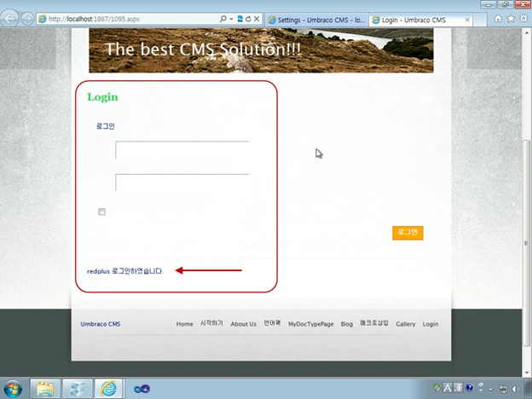Click the search magnifier in the address bar
The image size is (532, 399).
pyautogui.click(x=223, y=19)
